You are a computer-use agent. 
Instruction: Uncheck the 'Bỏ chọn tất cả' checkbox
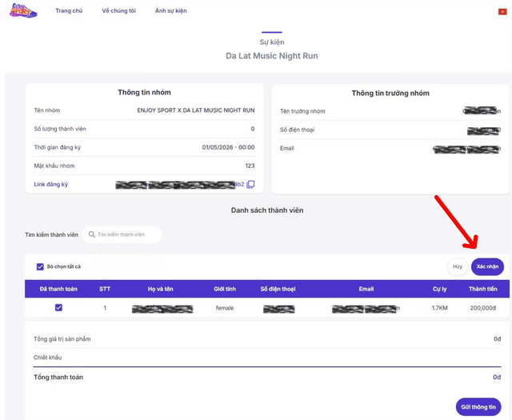click(x=40, y=266)
